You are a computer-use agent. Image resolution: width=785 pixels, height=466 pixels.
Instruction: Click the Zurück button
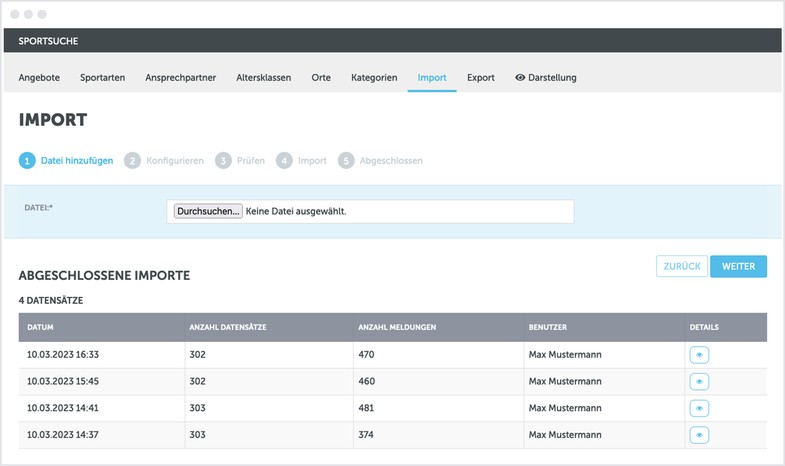coord(681,266)
